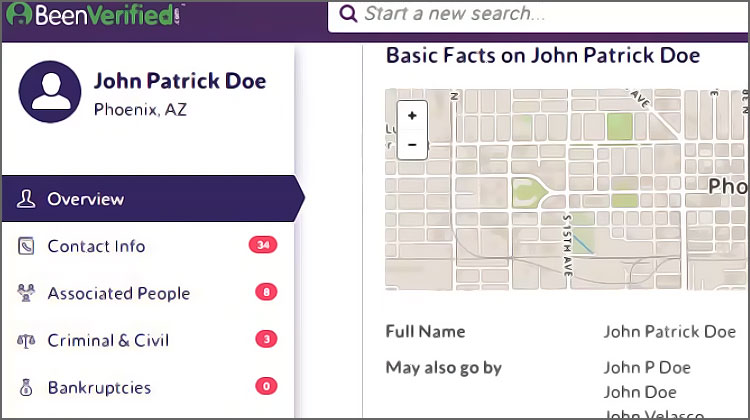Zoom out on the map
This screenshot has width=750, height=420.
coord(412,144)
